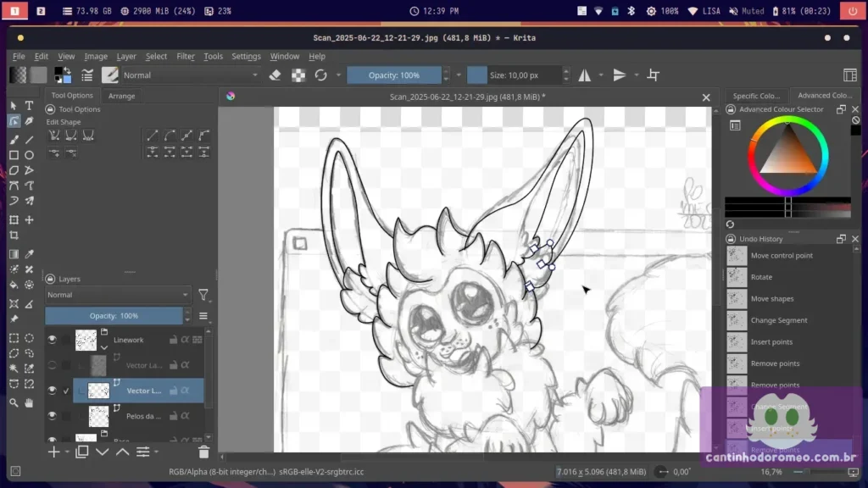Collapse the Linework group layer
This screenshot has height=488, width=868.
pos(104,347)
